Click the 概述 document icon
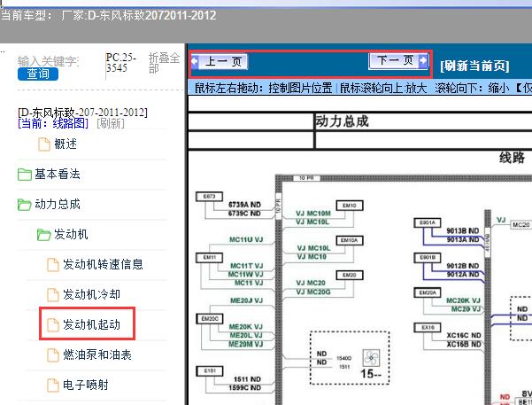The width and height of the screenshot is (532, 405). [x=43, y=144]
